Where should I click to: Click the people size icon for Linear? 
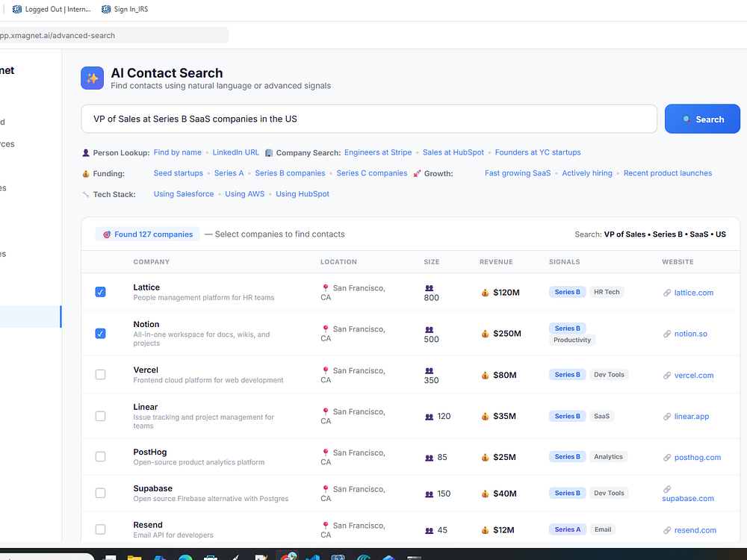tap(430, 417)
